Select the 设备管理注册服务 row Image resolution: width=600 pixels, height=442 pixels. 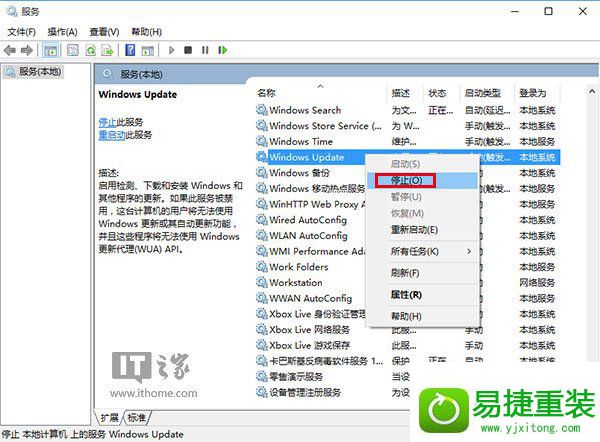pyautogui.click(x=333, y=393)
